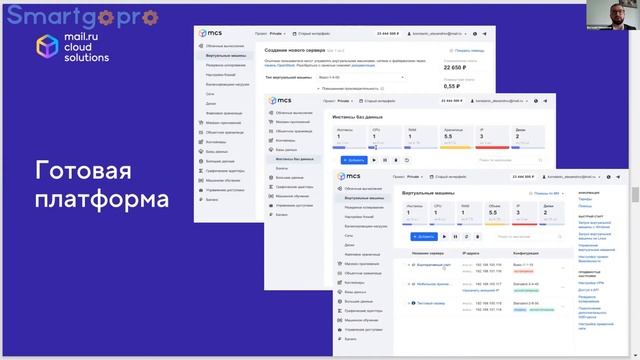
Task: Select Инстансы баз данных in middle window sidebar
Action: tap(295, 159)
